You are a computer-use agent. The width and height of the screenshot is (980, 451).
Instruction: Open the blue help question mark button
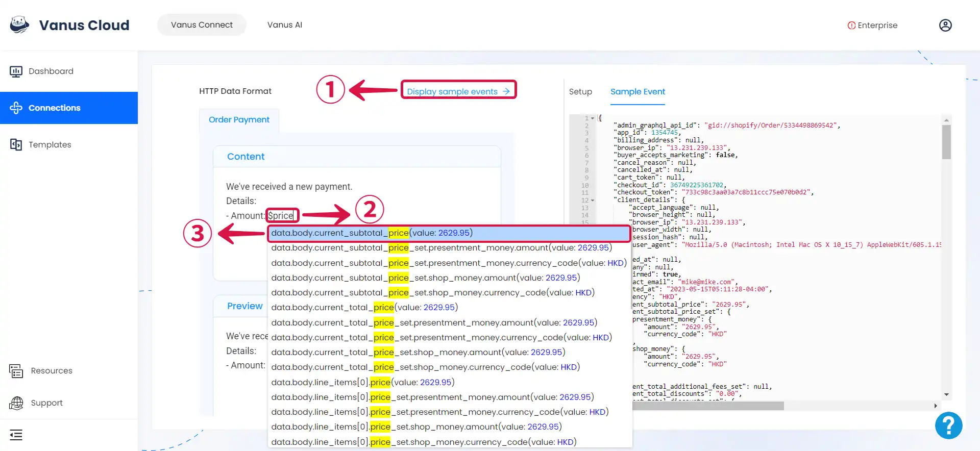[x=948, y=425]
